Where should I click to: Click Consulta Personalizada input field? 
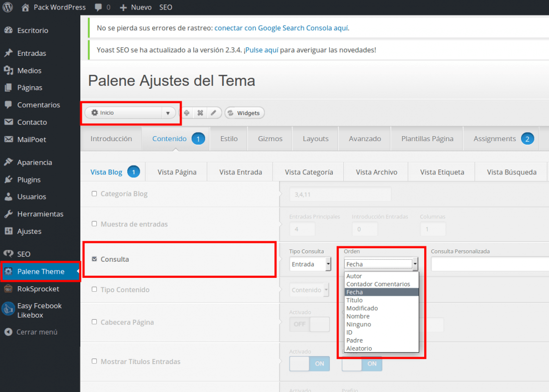click(x=490, y=264)
